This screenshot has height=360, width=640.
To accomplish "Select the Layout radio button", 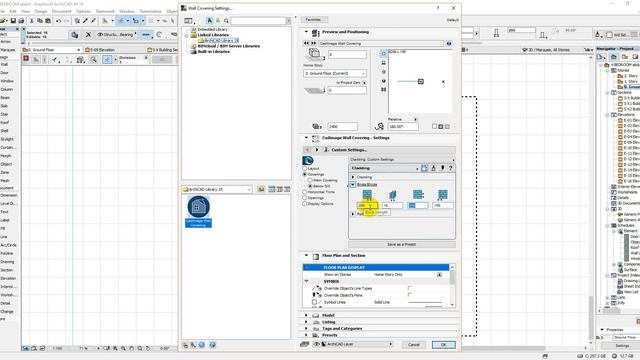I will (304, 168).
